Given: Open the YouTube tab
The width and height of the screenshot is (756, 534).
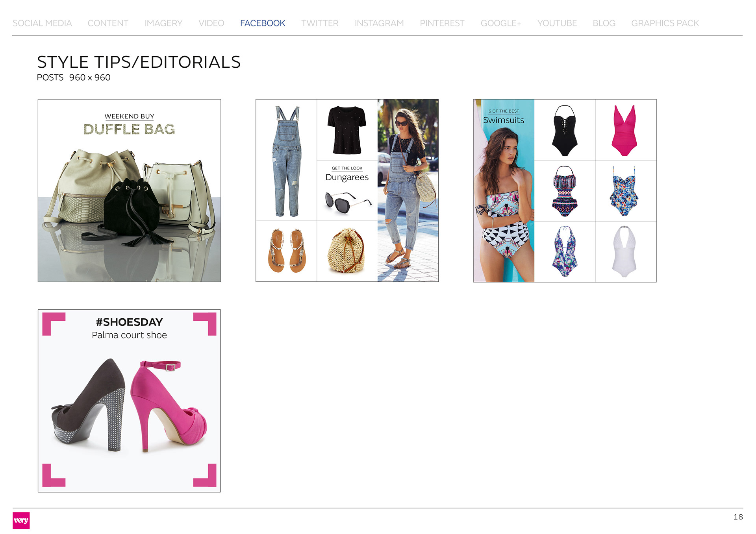Looking at the screenshot, I should (x=557, y=23).
